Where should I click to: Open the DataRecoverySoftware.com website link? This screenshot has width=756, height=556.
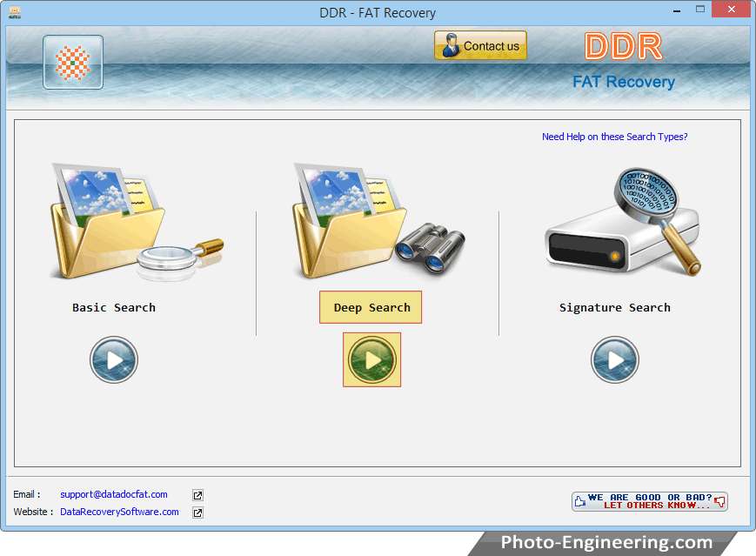(119, 512)
